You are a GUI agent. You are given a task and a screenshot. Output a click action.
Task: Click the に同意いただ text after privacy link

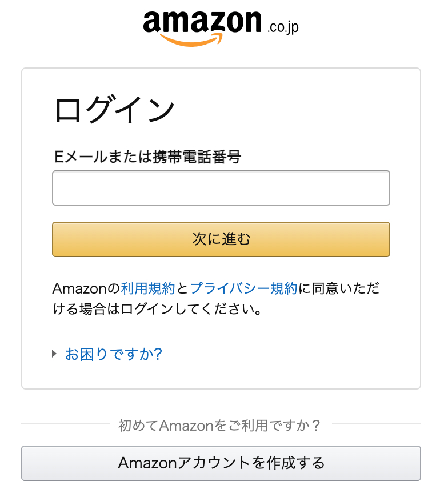[338, 288]
